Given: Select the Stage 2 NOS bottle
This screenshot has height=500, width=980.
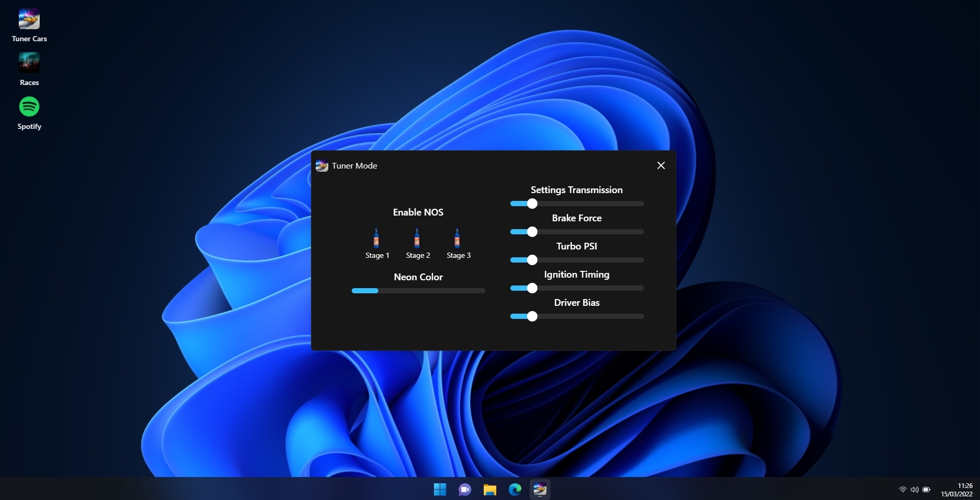Looking at the screenshot, I should pyautogui.click(x=417, y=238).
